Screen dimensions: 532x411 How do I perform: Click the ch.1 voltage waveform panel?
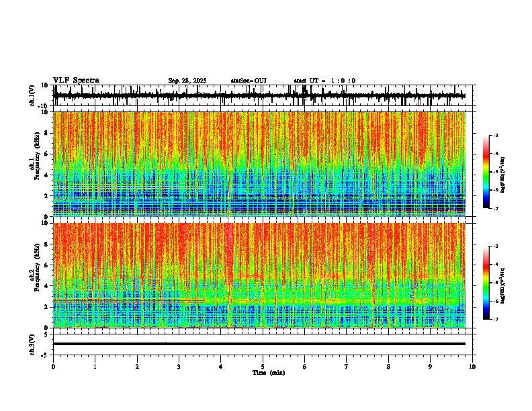click(x=263, y=95)
